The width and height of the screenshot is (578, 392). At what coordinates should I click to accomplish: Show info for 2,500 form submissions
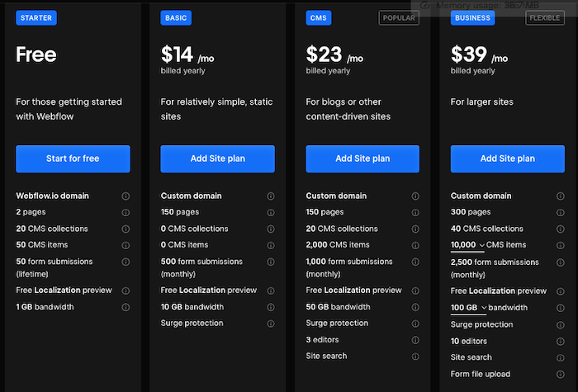coord(561,262)
